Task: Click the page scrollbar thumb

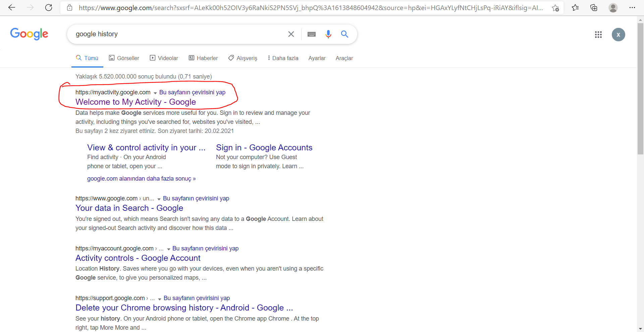Action: [x=641, y=89]
